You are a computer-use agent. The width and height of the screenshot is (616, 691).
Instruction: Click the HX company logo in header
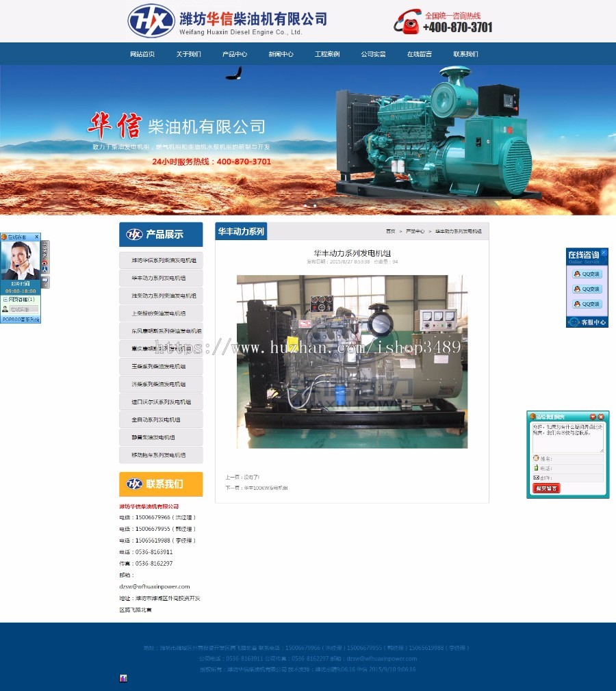coord(151,21)
